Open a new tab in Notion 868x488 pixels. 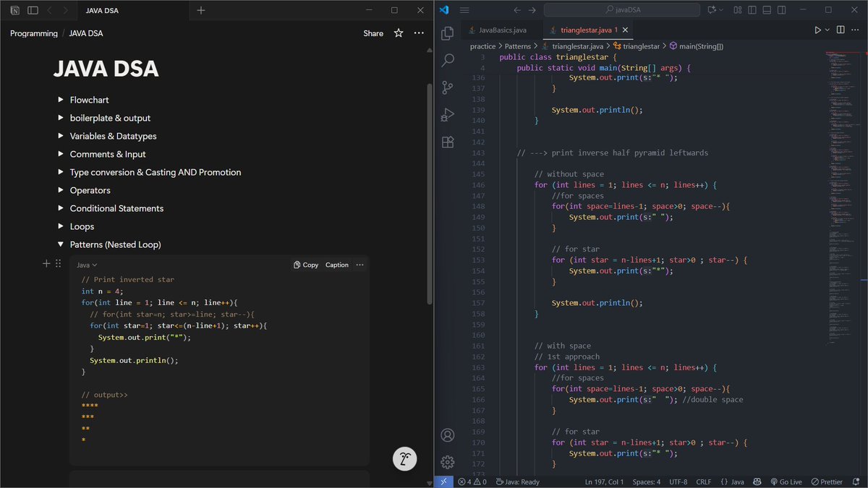(x=201, y=10)
